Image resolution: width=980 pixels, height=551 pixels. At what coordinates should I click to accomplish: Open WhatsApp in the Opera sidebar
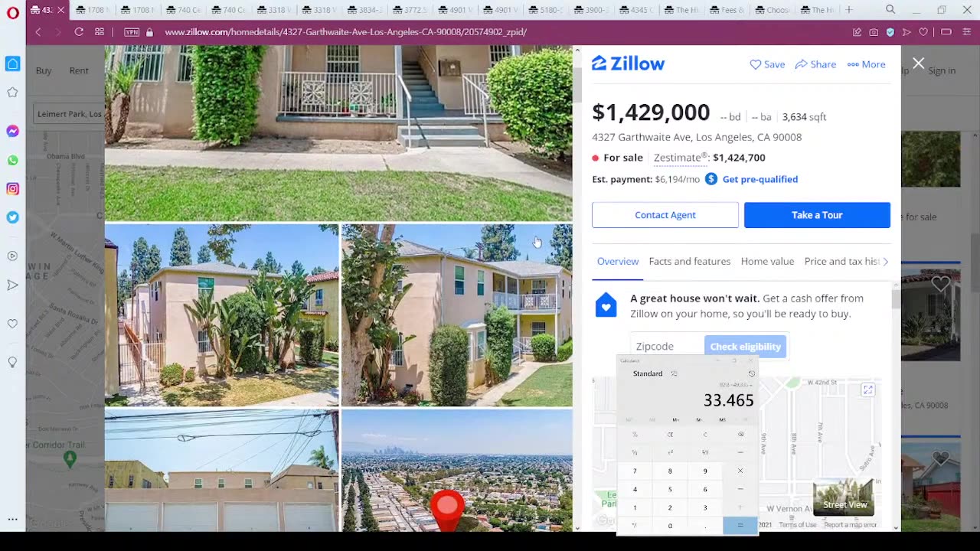click(12, 160)
